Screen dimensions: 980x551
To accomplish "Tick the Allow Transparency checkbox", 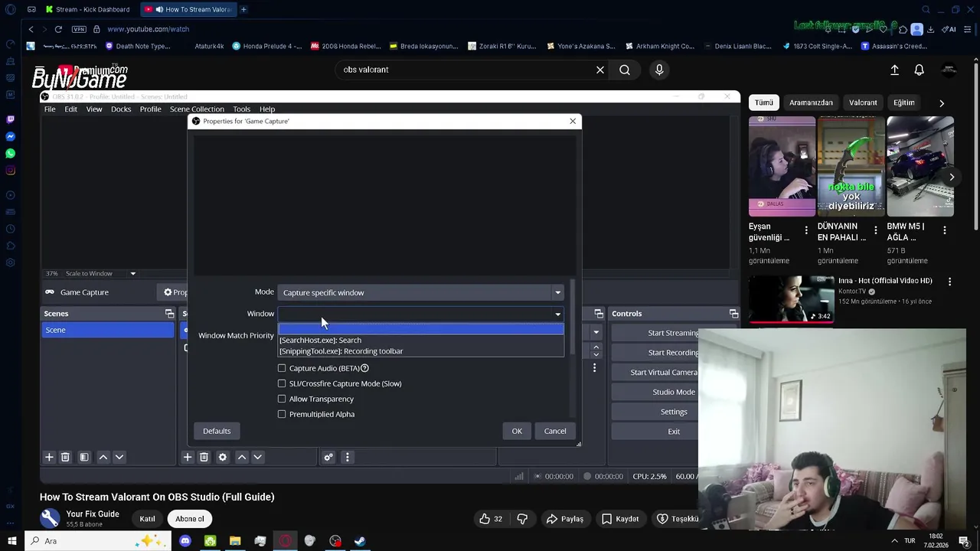I will 282,399.
